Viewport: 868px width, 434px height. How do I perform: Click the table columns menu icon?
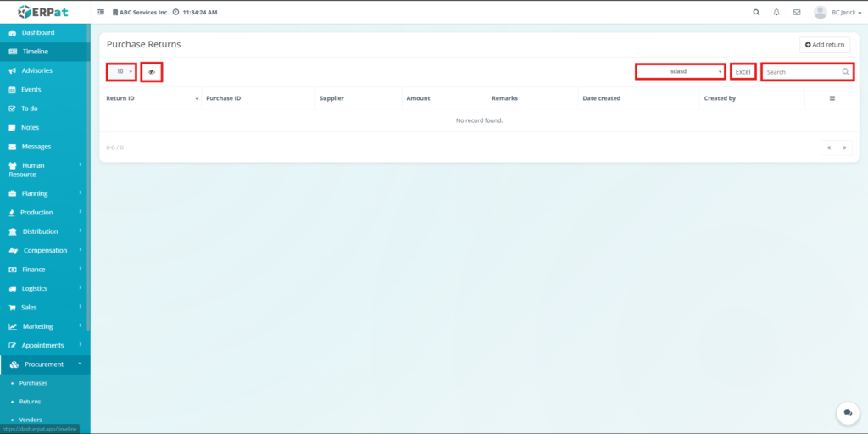pyautogui.click(x=832, y=98)
